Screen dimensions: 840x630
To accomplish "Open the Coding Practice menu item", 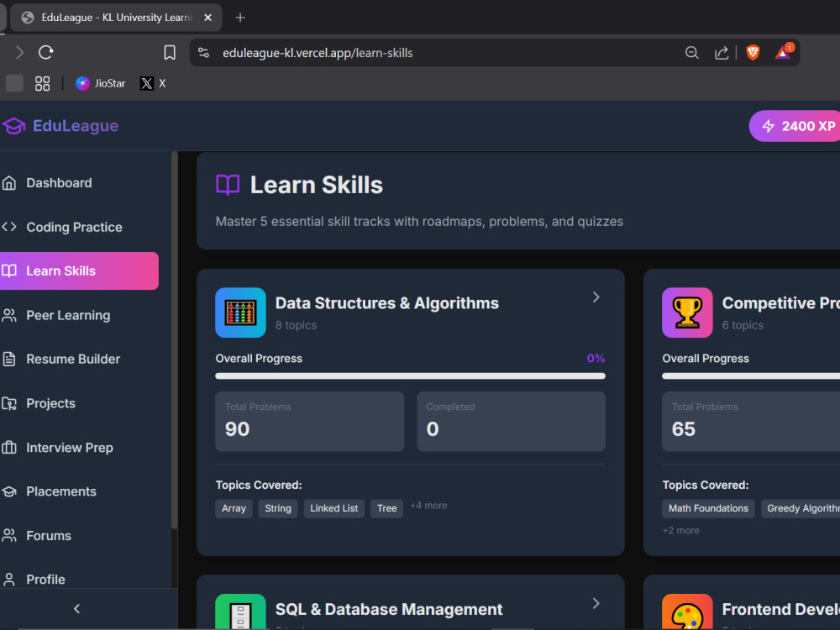I will pyautogui.click(x=79, y=227).
